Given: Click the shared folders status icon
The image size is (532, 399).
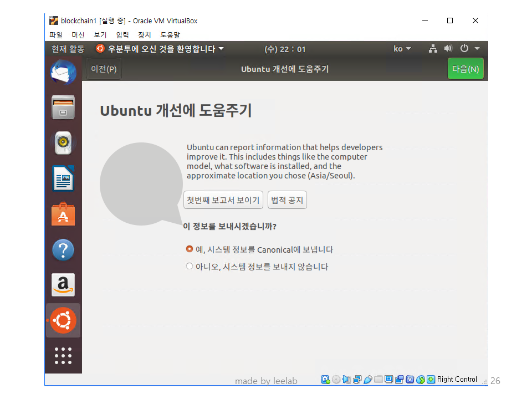Looking at the screenshot, I should (x=378, y=379).
